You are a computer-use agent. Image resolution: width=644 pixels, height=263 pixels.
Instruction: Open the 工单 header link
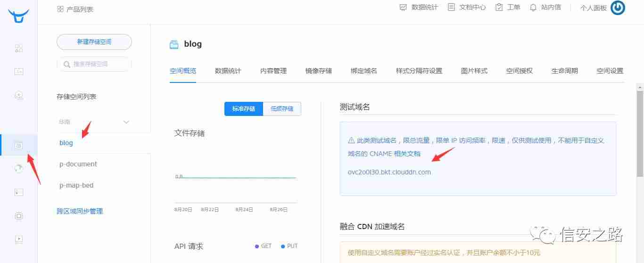[514, 8]
